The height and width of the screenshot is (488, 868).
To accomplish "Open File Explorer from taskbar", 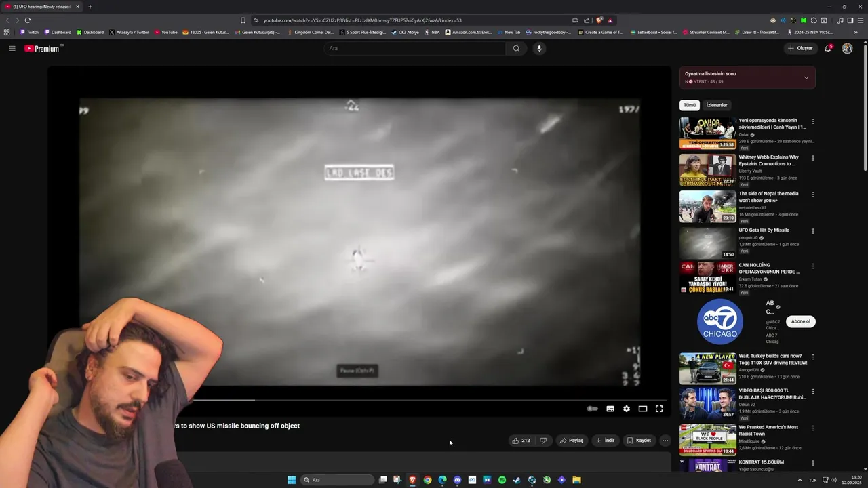I will (576, 480).
